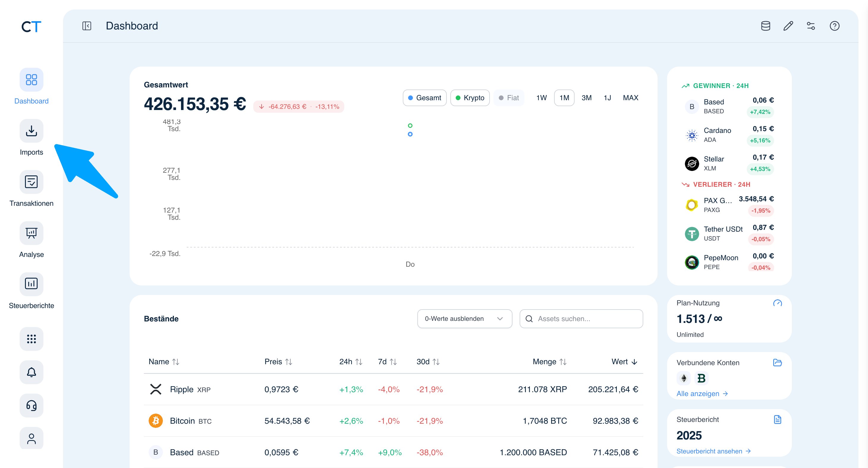868x468 pixels.
Task: Click the Tether USDT logo icon
Action: (692, 234)
